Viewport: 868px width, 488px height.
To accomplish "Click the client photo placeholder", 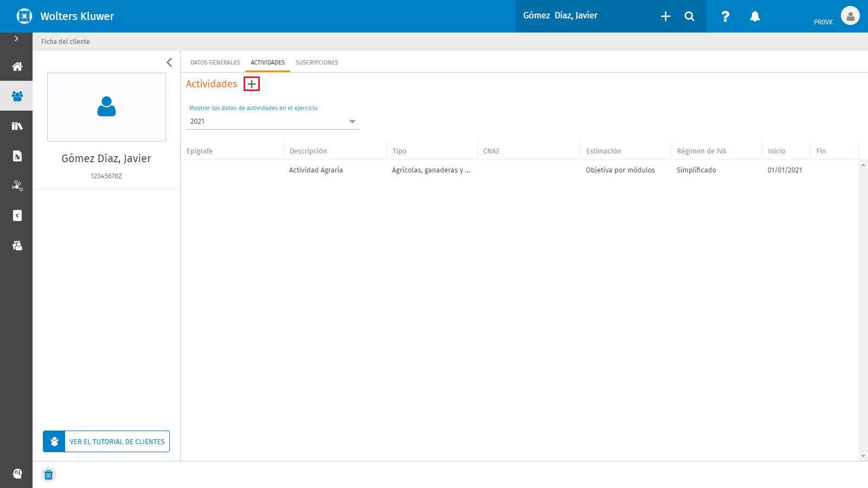I will [x=106, y=107].
